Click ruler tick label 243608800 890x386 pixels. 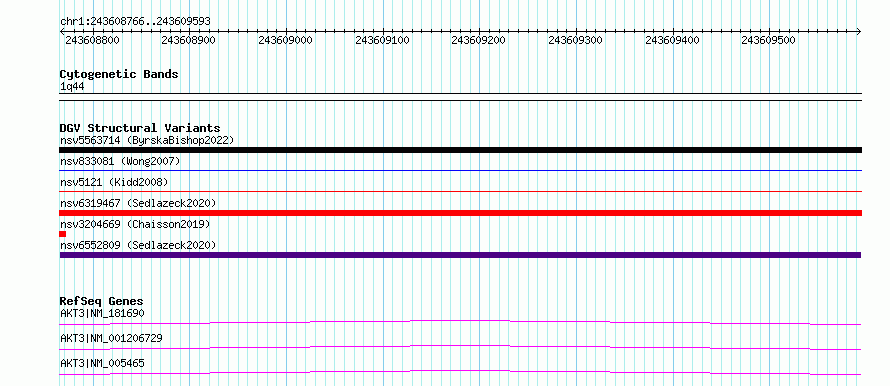click(92, 40)
